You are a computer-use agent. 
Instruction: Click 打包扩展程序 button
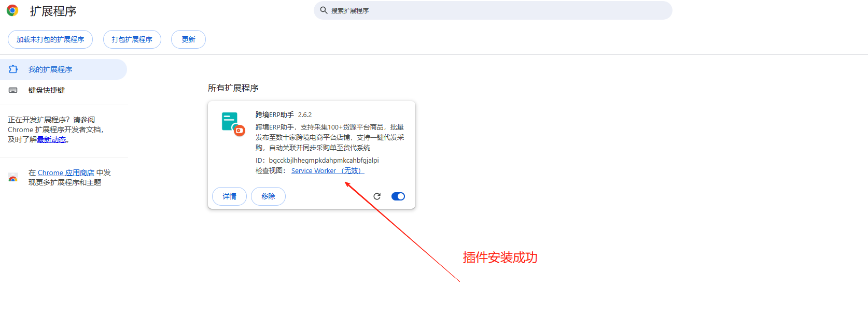pyautogui.click(x=132, y=39)
